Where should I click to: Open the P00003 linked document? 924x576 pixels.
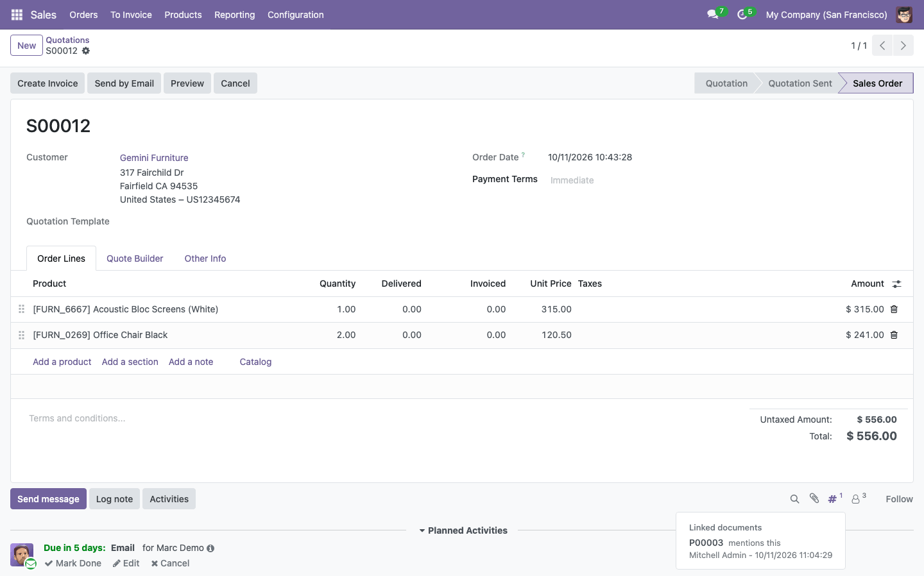click(x=706, y=543)
